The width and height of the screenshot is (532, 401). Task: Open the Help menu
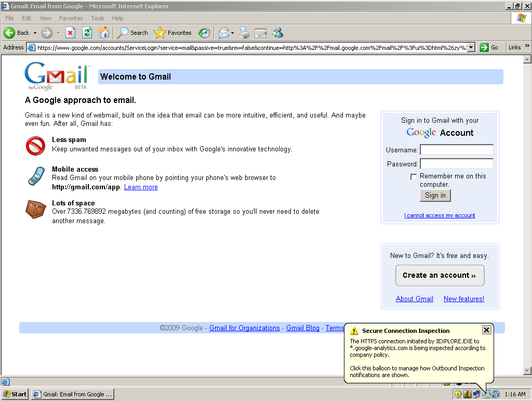pyautogui.click(x=118, y=18)
